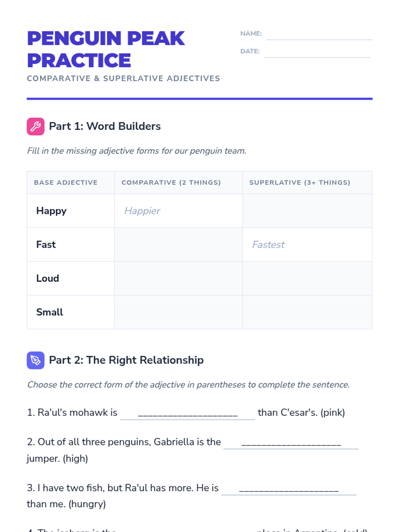Click the Loud comparative empty cell
399x532 pixels.
[x=179, y=278]
